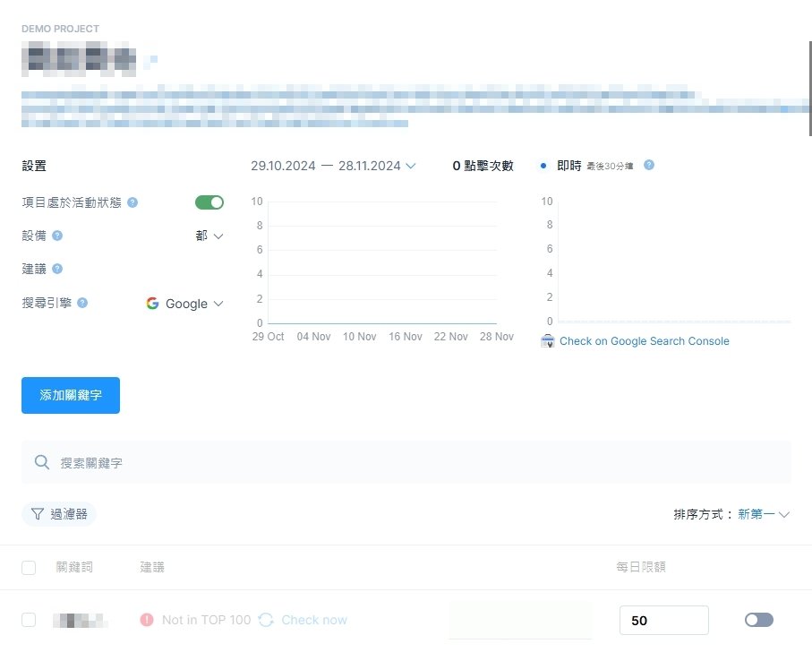Open help tooltip beside 項目處於活動狀態
The width and height of the screenshot is (812, 661).
(132, 202)
